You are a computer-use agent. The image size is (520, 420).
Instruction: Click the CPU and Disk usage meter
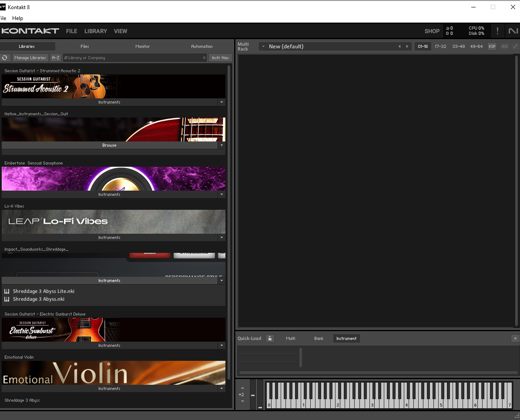pos(476,31)
